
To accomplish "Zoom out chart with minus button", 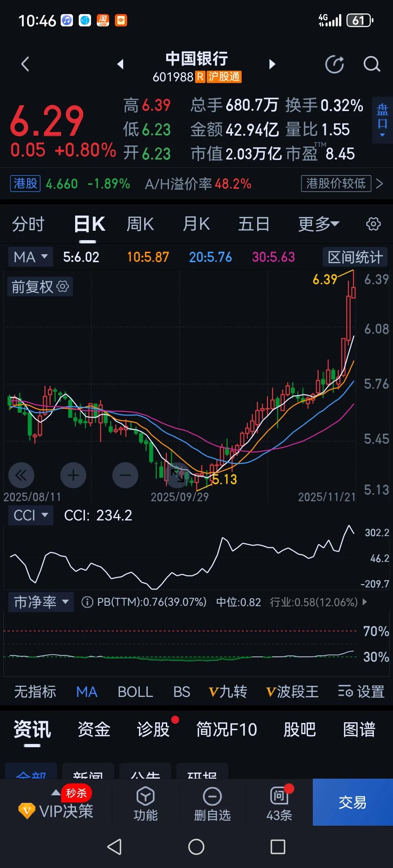I will [125, 475].
